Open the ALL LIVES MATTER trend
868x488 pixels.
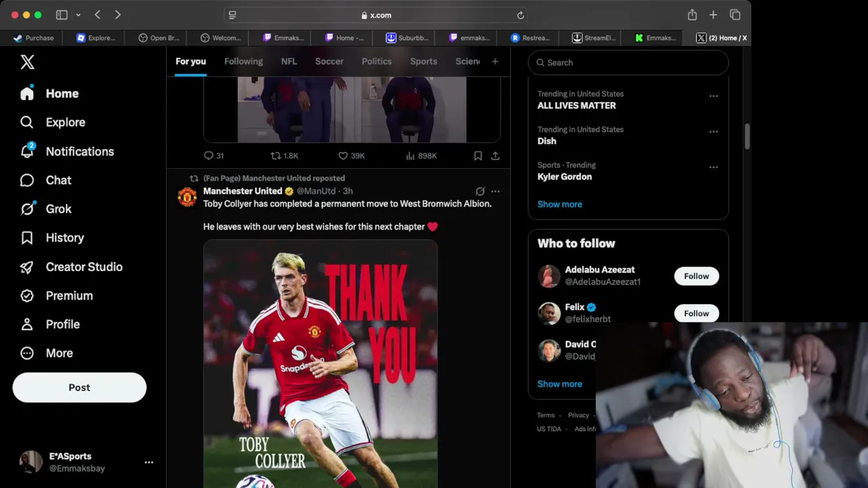coord(576,106)
